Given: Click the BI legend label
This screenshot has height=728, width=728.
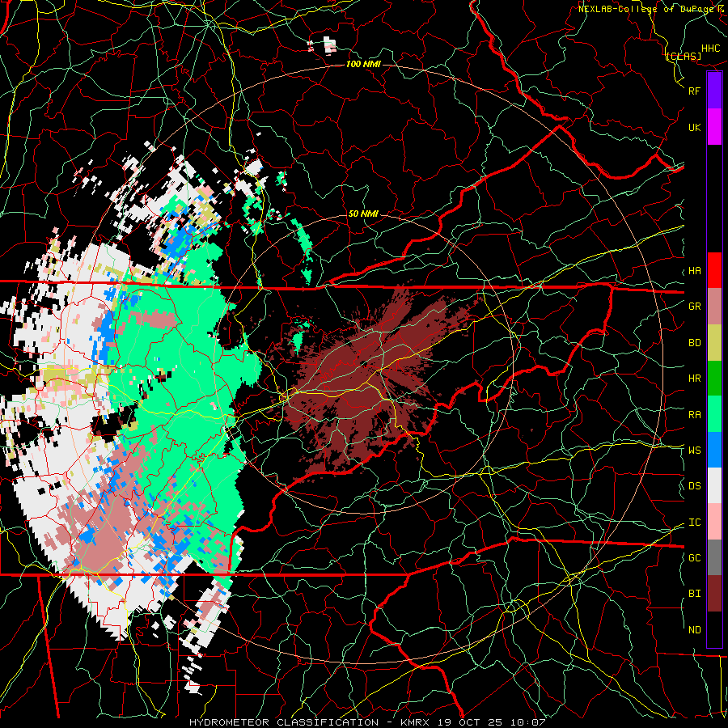Looking at the screenshot, I should click(x=694, y=594).
